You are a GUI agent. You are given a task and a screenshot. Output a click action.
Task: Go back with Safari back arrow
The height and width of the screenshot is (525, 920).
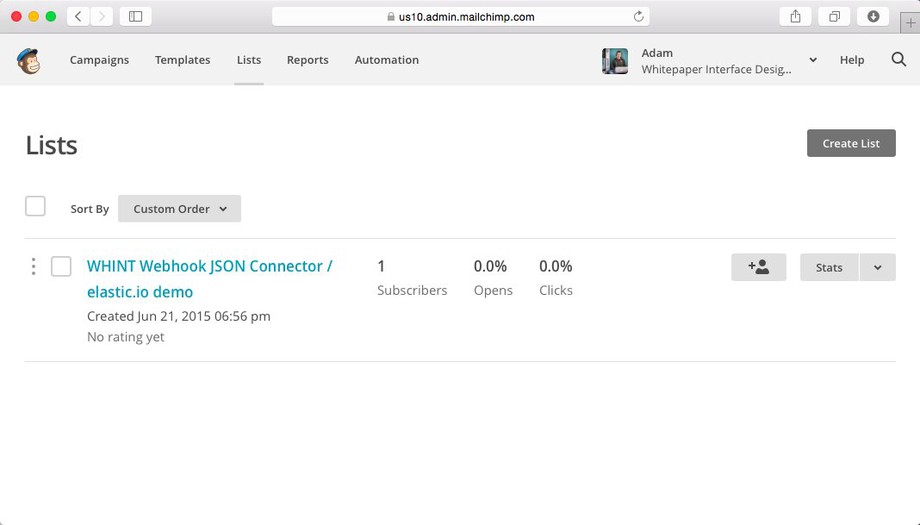point(78,16)
